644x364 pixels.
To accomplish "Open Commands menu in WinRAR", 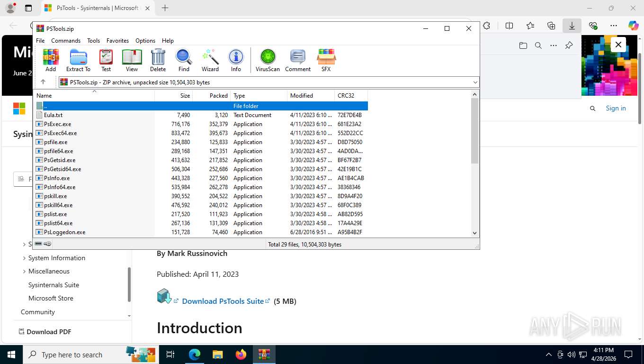I will [x=66, y=41].
